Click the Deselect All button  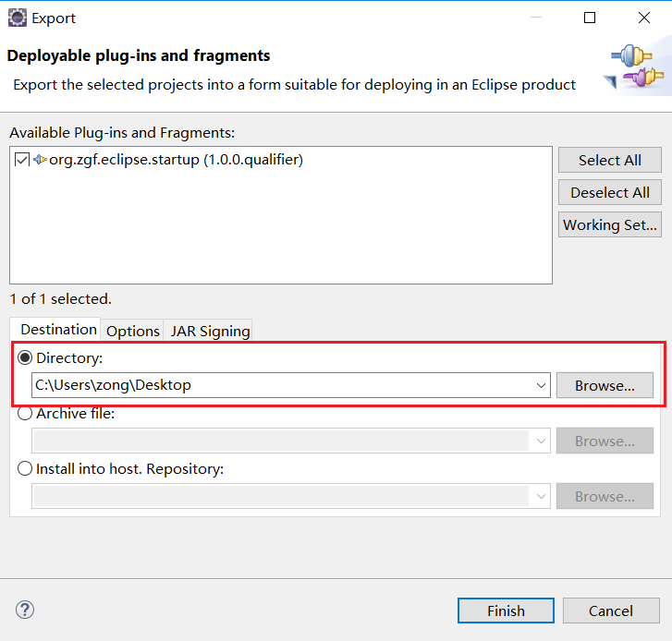[x=610, y=192]
